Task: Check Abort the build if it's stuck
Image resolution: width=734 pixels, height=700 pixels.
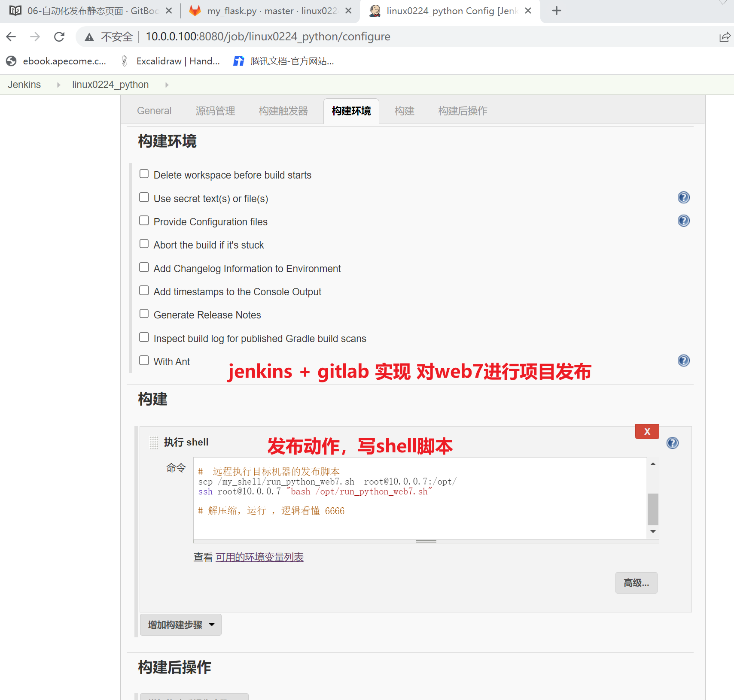Action: point(144,244)
